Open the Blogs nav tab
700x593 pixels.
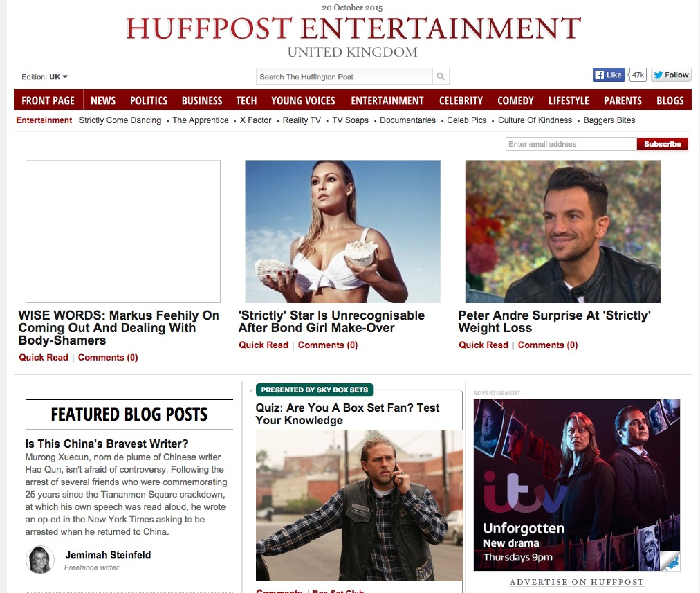click(x=670, y=100)
